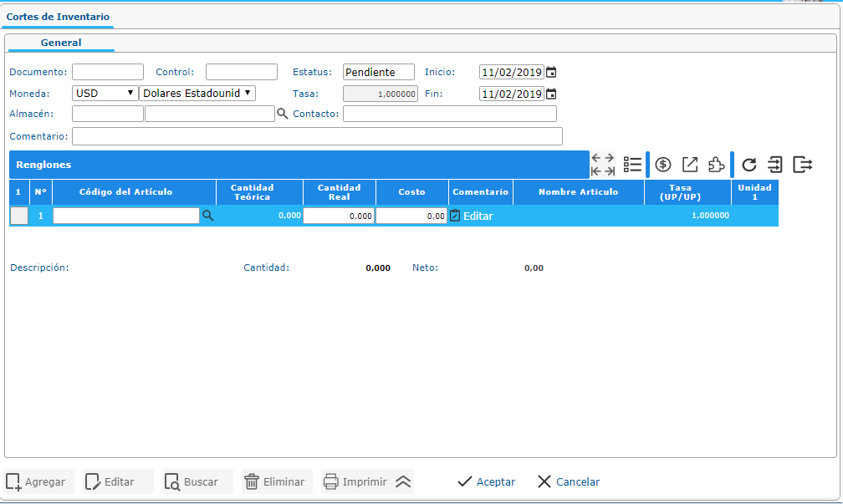843x504 pixels.
Task: Select the Cortes de Inventario tab
Action: point(58,17)
